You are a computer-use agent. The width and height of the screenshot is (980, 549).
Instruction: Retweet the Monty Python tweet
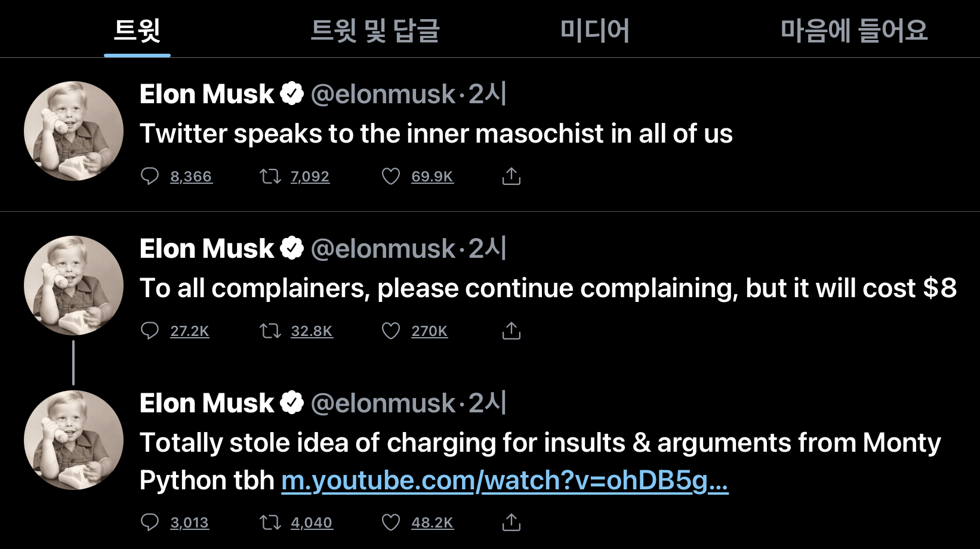pos(270,522)
